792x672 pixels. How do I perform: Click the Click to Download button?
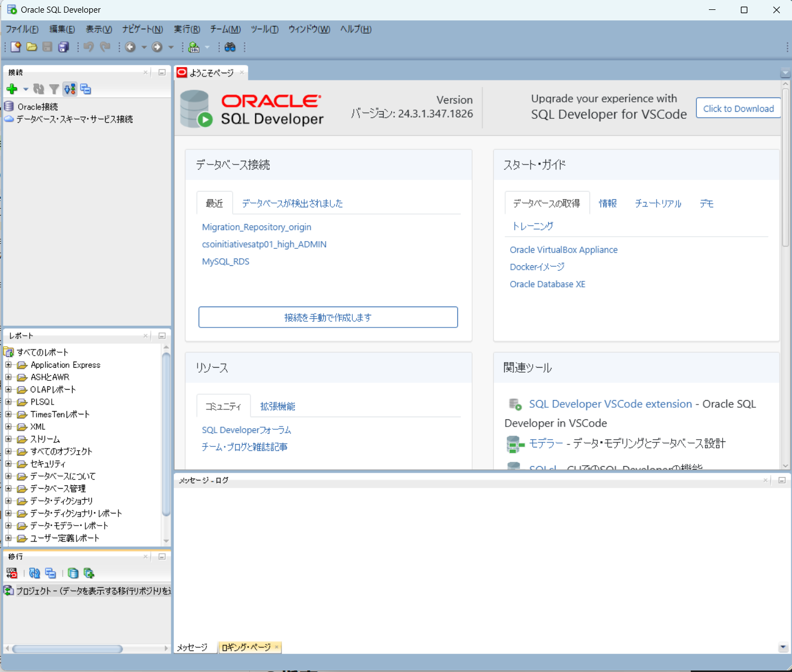click(x=739, y=108)
